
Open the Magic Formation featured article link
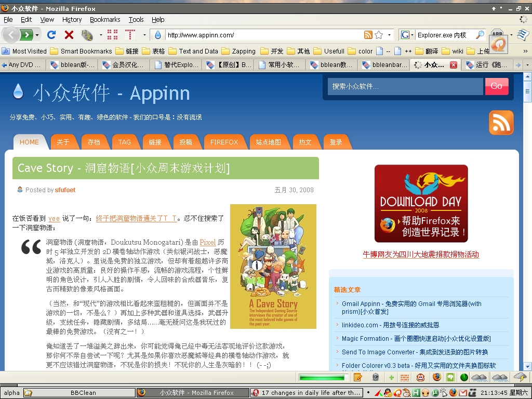416,339
